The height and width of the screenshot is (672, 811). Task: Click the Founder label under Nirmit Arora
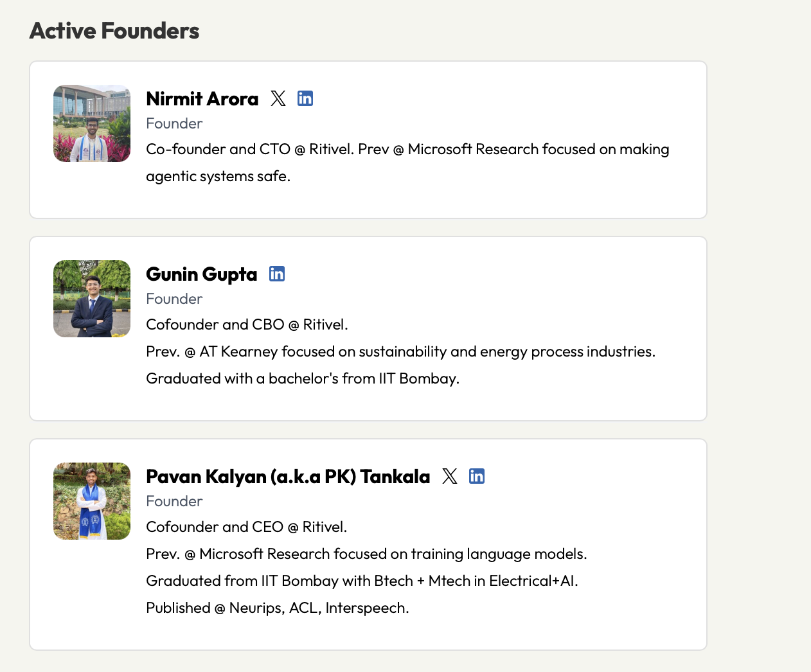coord(174,123)
